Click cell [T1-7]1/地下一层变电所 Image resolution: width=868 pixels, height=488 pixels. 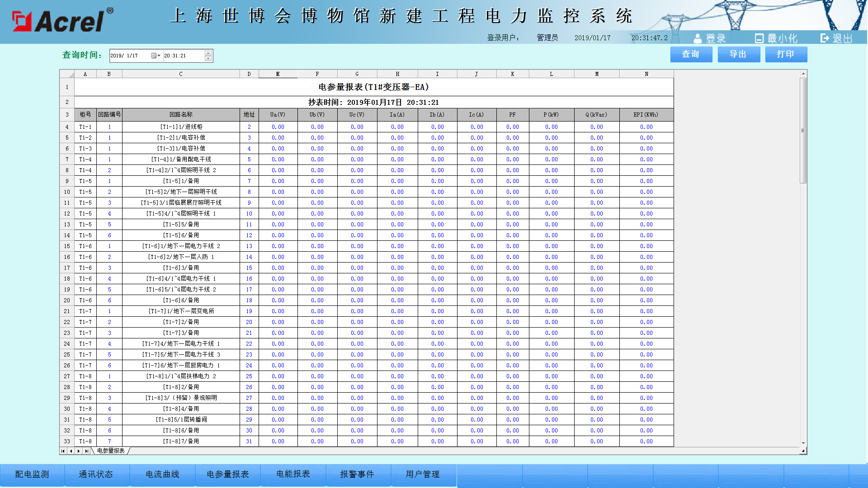pyautogui.click(x=181, y=311)
